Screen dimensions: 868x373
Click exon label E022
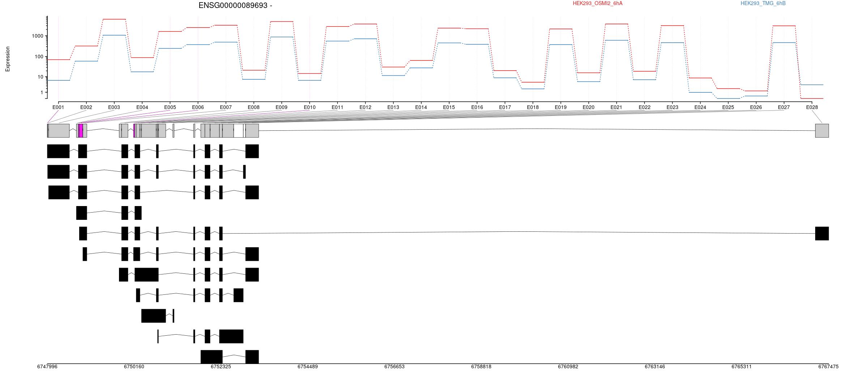[x=644, y=107]
